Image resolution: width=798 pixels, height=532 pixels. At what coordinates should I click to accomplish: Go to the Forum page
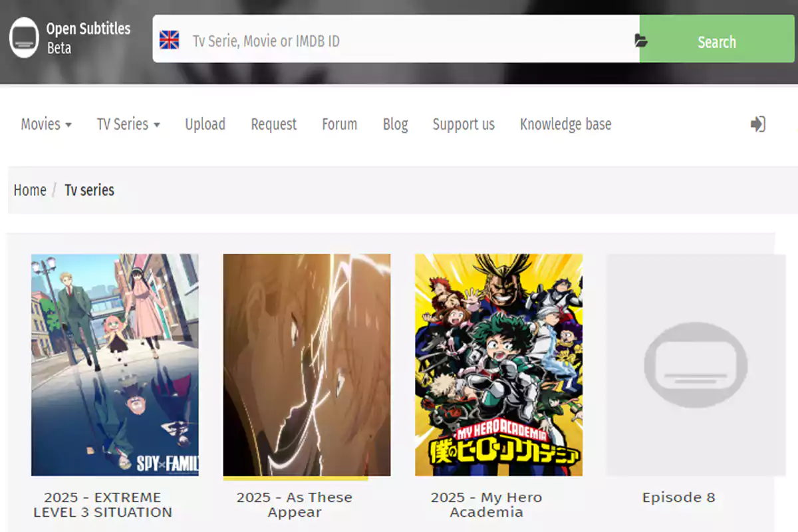pos(339,124)
